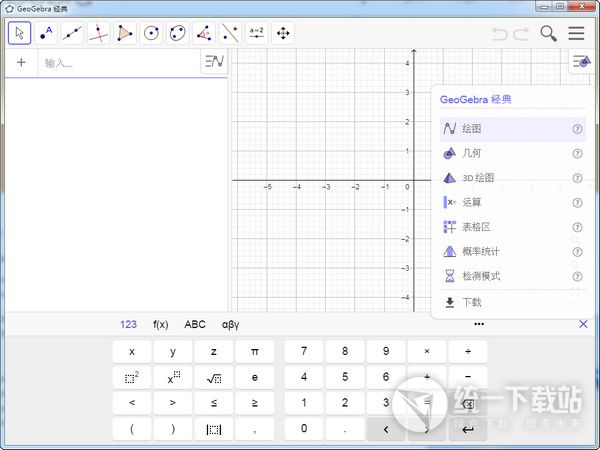Image resolution: width=600 pixels, height=450 pixels.
Task: Toggle the algebra view style icon
Action: click(x=214, y=61)
